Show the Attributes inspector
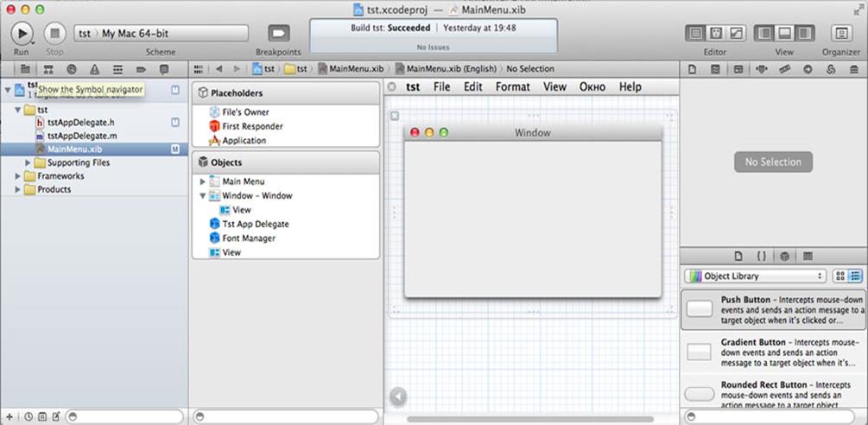Image resolution: width=868 pixels, height=425 pixels. coord(761,69)
